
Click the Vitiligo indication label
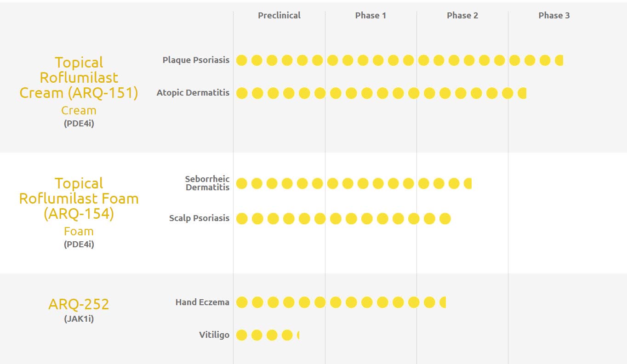click(214, 335)
